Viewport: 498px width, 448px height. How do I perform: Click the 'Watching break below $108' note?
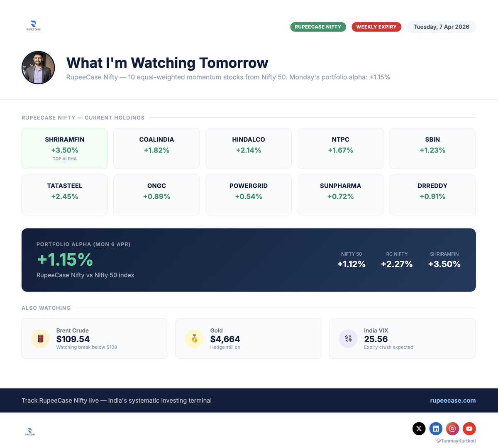(87, 347)
